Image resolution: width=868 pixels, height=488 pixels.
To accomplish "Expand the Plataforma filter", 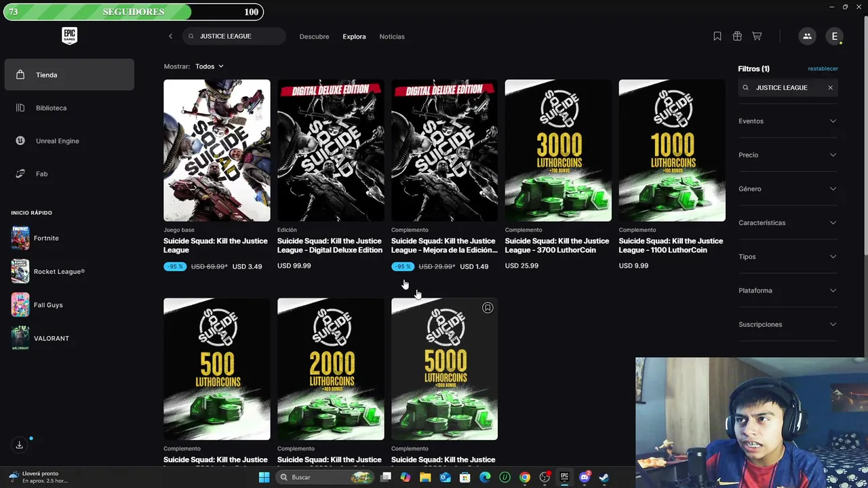I will (788, 291).
